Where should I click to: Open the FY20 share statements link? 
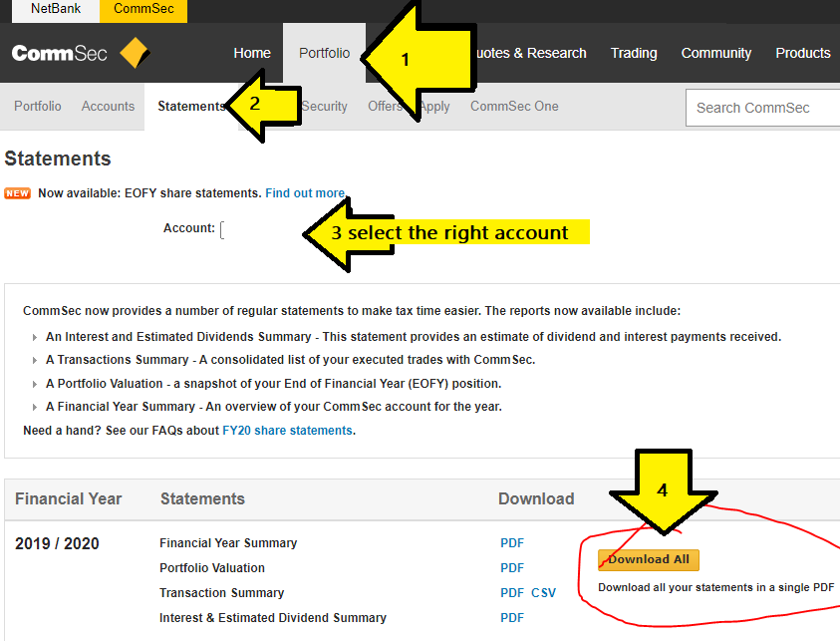point(287,431)
